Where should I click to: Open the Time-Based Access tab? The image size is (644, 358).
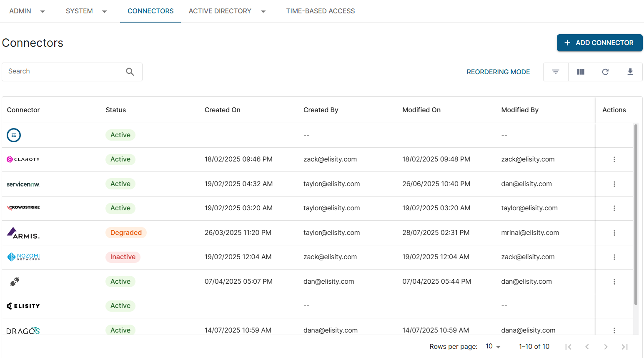pyautogui.click(x=320, y=11)
